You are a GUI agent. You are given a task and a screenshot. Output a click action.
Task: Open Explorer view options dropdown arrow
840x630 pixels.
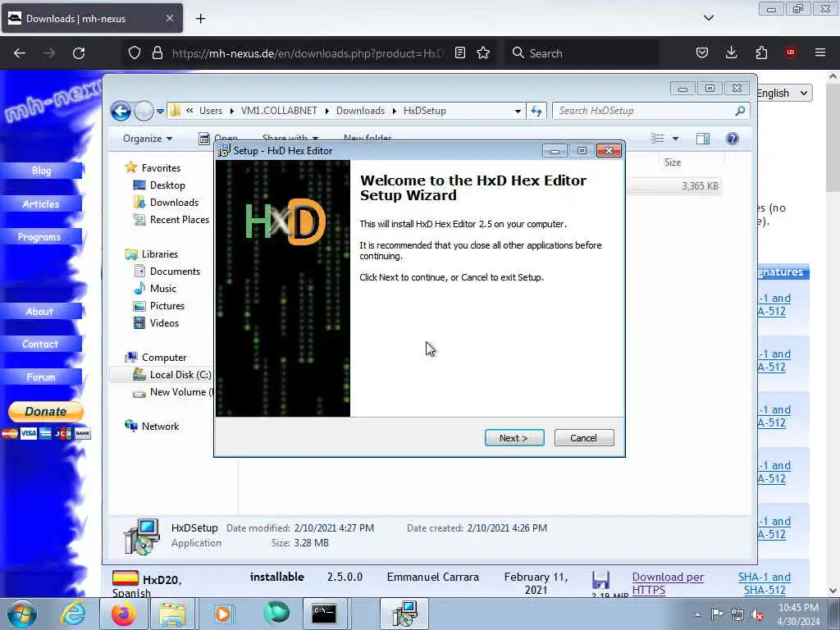(x=676, y=139)
